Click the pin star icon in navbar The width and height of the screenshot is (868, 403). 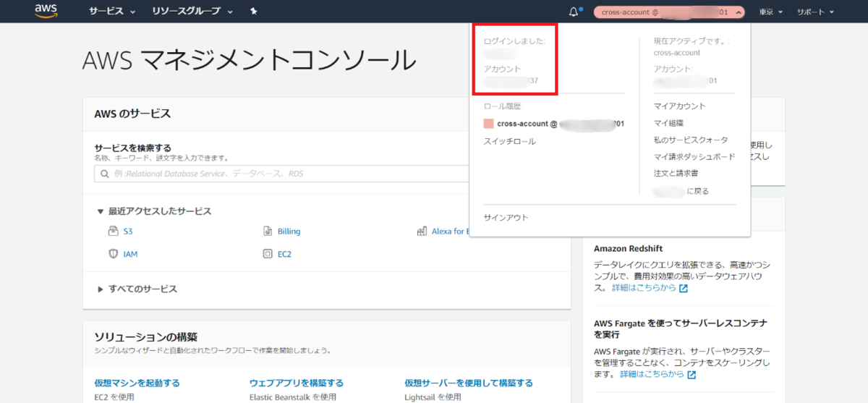[x=253, y=12]
